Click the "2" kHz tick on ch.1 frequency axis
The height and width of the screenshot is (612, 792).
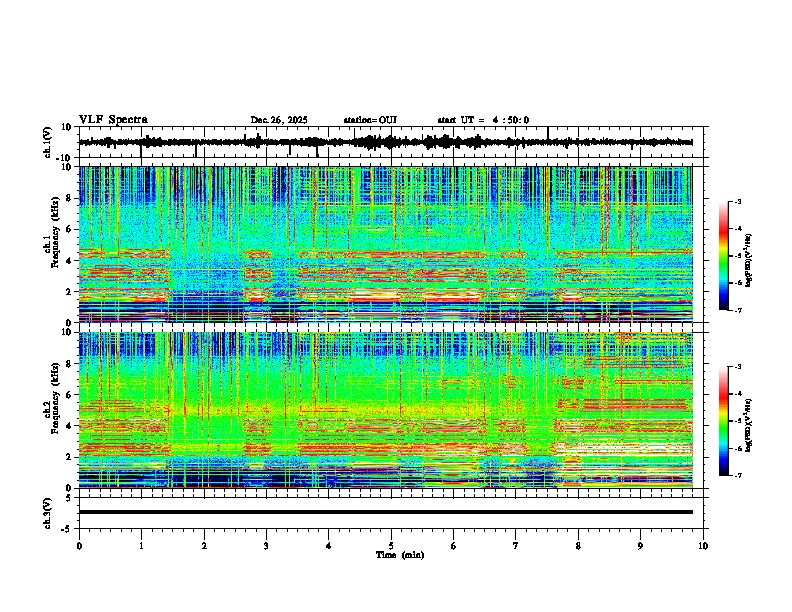69,292
